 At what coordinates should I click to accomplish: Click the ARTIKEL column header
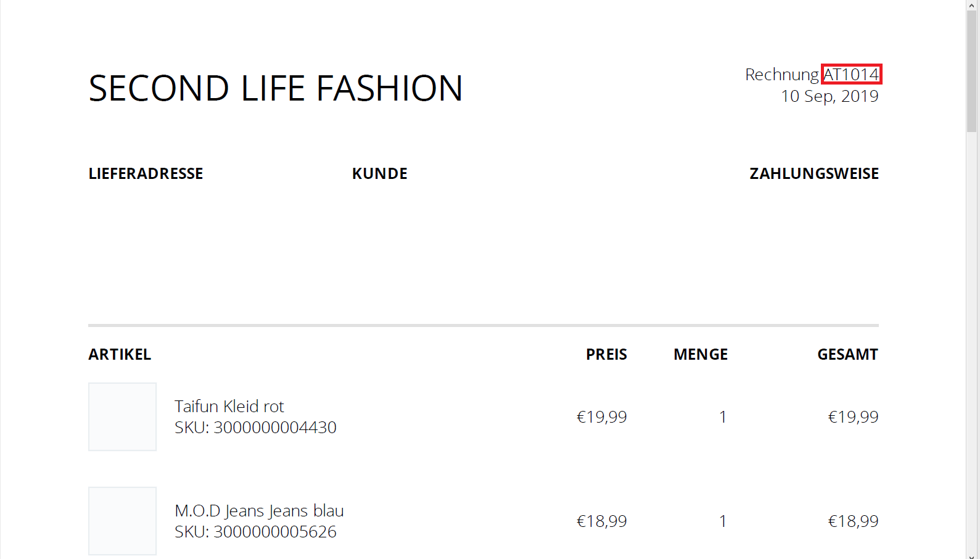(120, 354)
